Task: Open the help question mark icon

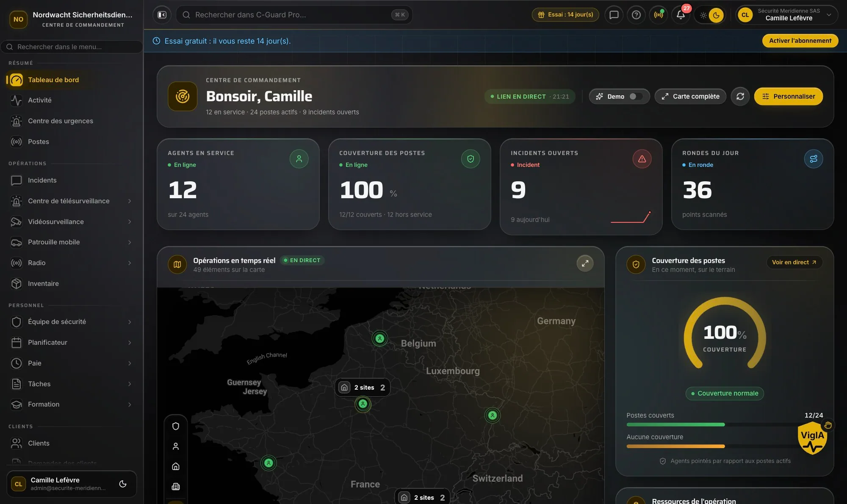Action: pos(636,15)
